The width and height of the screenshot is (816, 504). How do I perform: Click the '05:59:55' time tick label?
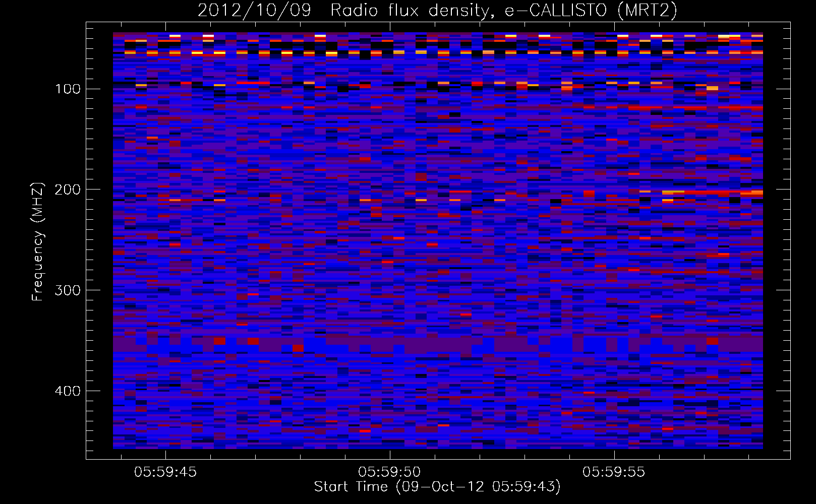click(614, 472)
